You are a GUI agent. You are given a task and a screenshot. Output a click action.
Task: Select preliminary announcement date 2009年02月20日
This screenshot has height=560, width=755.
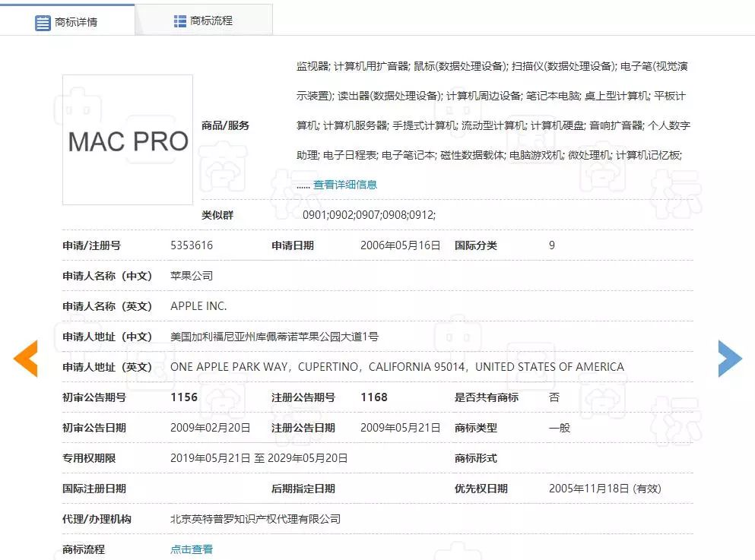pos(211,428)
